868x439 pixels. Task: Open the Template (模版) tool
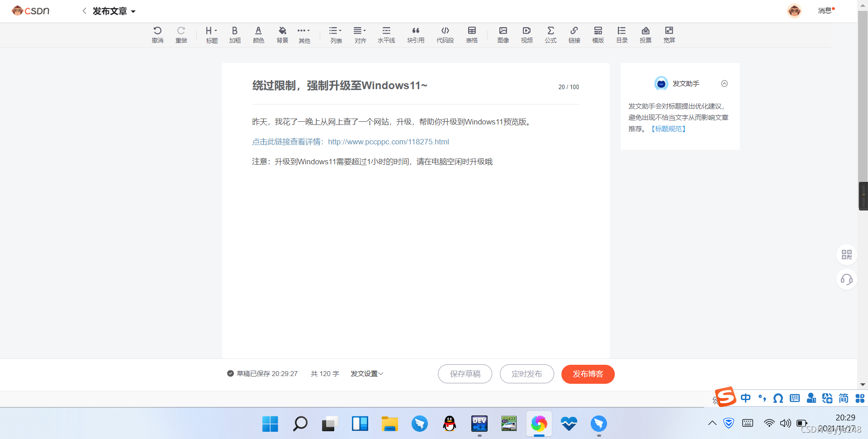[598, 35]
